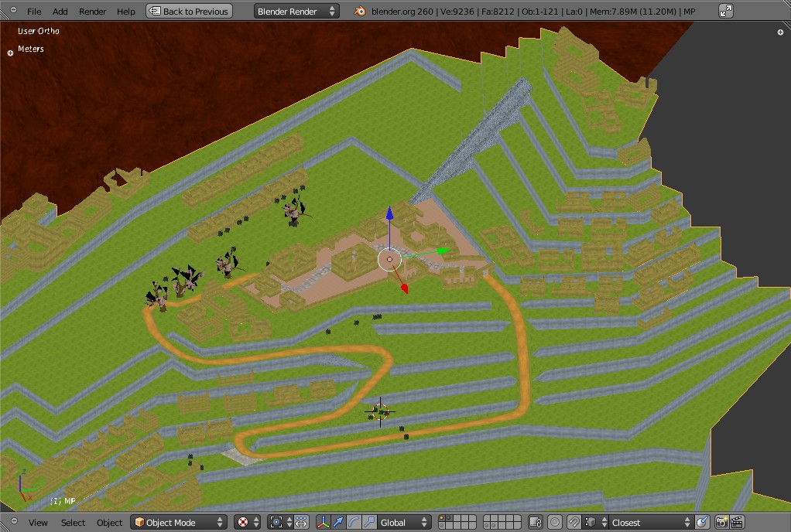Open the Global transform orientation dropdown
This screenshot has width=791, height=532.
pyautogui.click(x=402, y=523)
